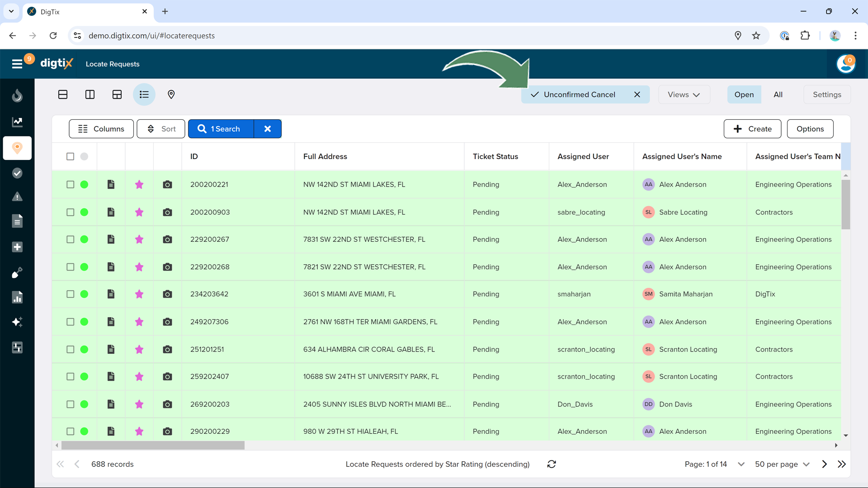Switch to the map pin view icon
The height and width of the screenshot is (488, 868).
[x=171, y=94]
